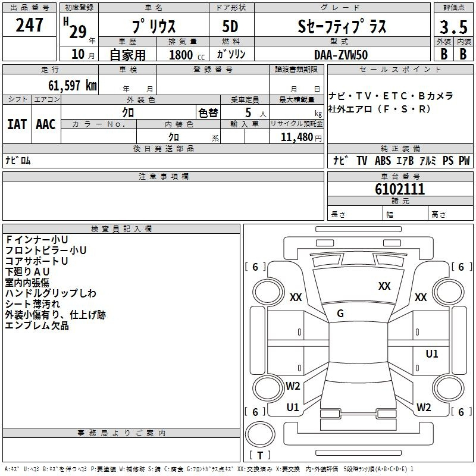Select アルミ in 純正装備 row

tap(428, 161)
